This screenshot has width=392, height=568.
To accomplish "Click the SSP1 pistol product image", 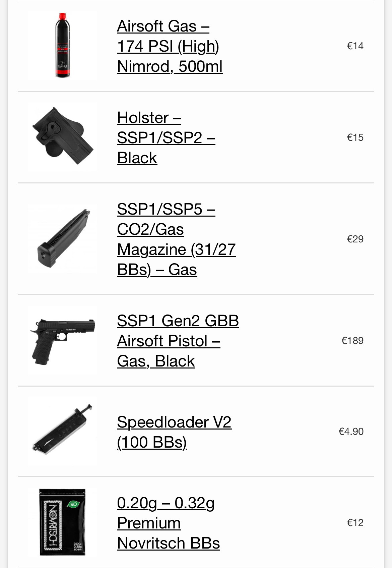I will [x=63, y=340].
